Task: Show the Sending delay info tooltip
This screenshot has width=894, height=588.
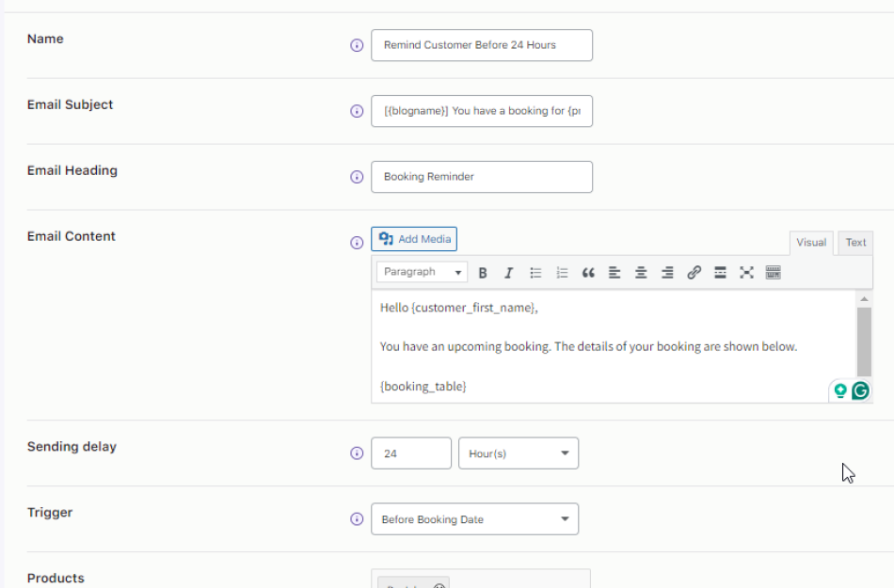Action: tap(357, 453)
